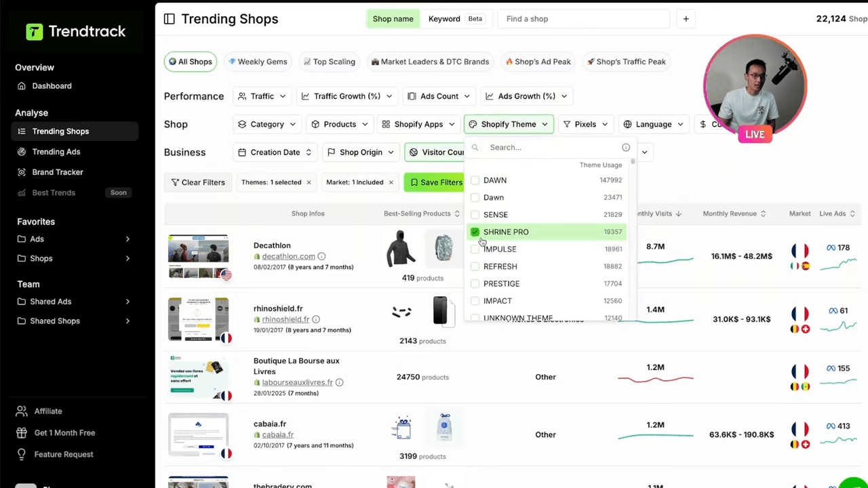Switch to the Keyword Beta tab
Image resolution: width=868 pixels, height=488 pixels.
tap(444, 18)
